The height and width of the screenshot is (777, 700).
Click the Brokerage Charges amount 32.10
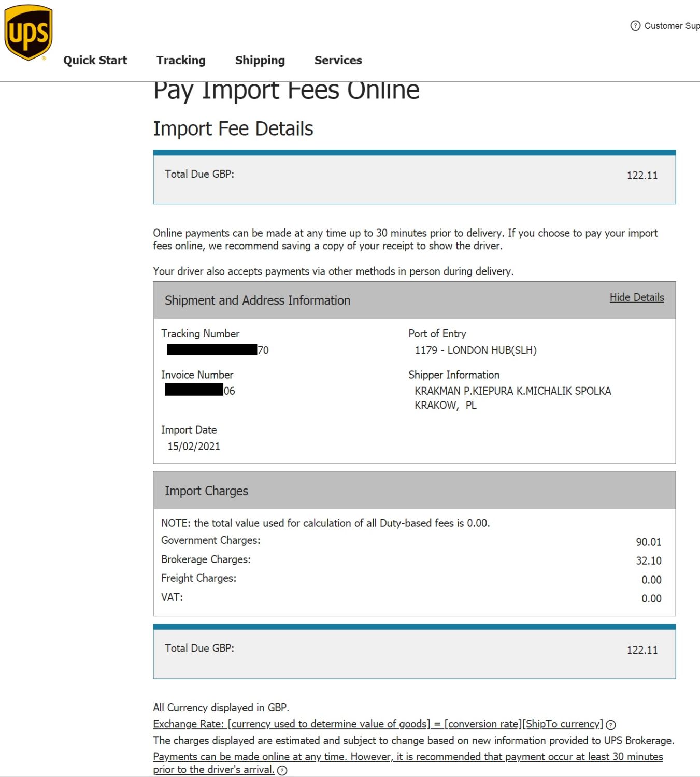click(x=648, y=560)
